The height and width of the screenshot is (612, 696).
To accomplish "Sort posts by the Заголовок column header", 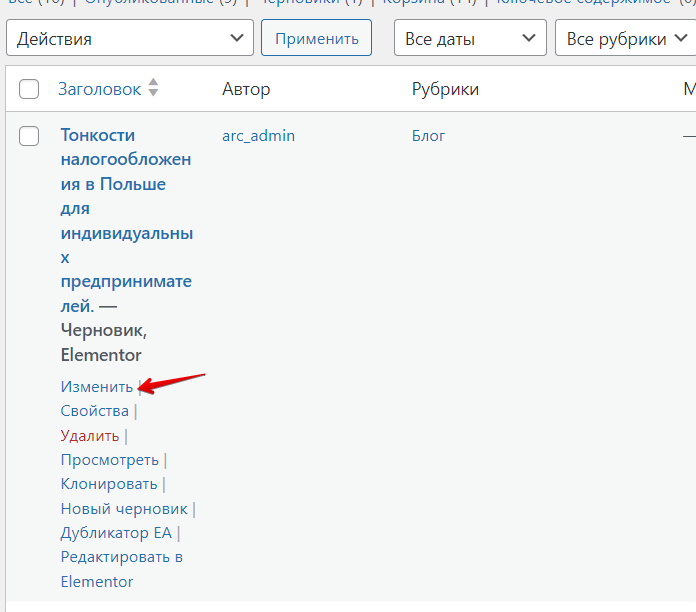I will [x=99, y=89].
